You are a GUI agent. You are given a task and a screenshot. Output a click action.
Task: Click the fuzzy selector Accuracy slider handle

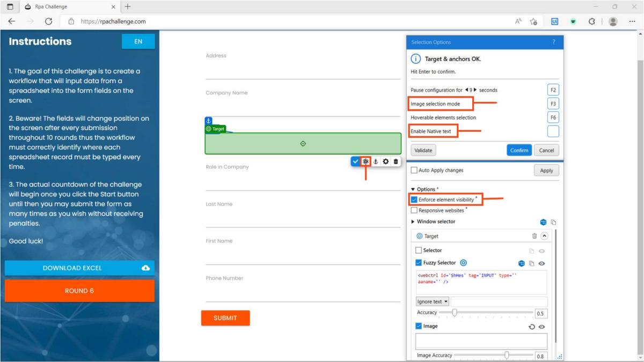point(455,313)
